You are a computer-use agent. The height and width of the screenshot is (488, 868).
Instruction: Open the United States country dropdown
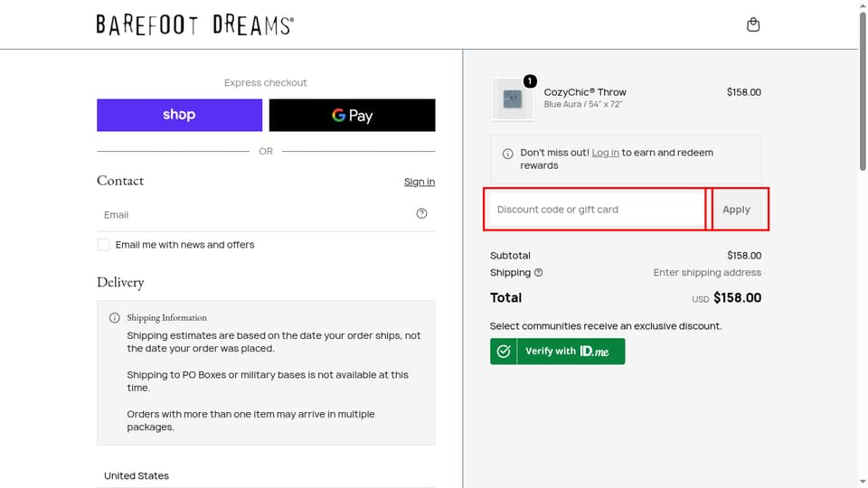[x=266, y=476]
